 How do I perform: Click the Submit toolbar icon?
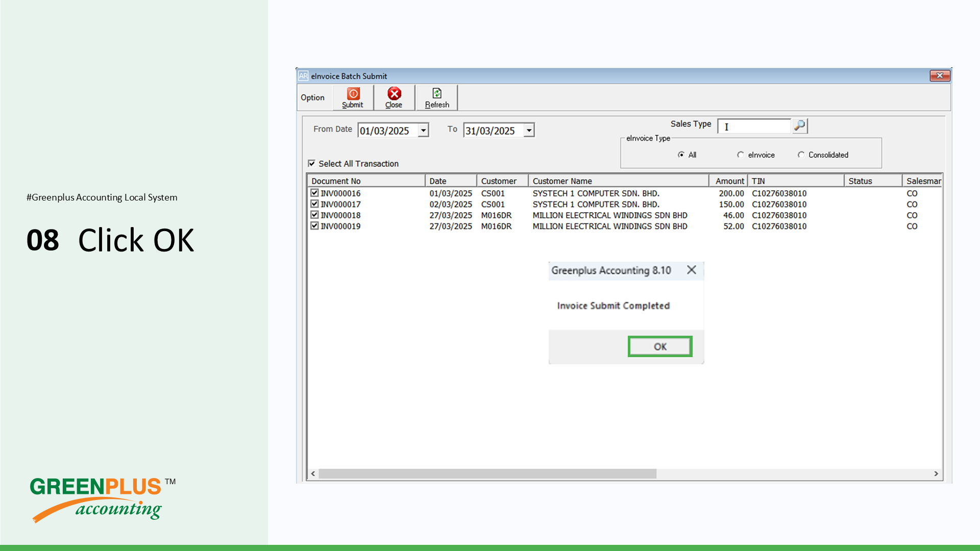coord(353,97)
